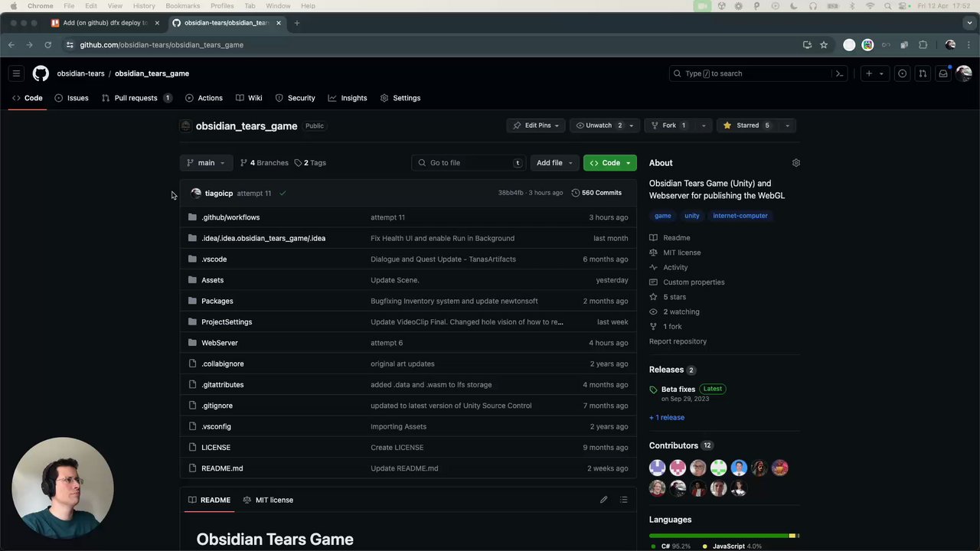Open the Actions tab
Screen dimensions: 980x551
[x=204, y=98]
